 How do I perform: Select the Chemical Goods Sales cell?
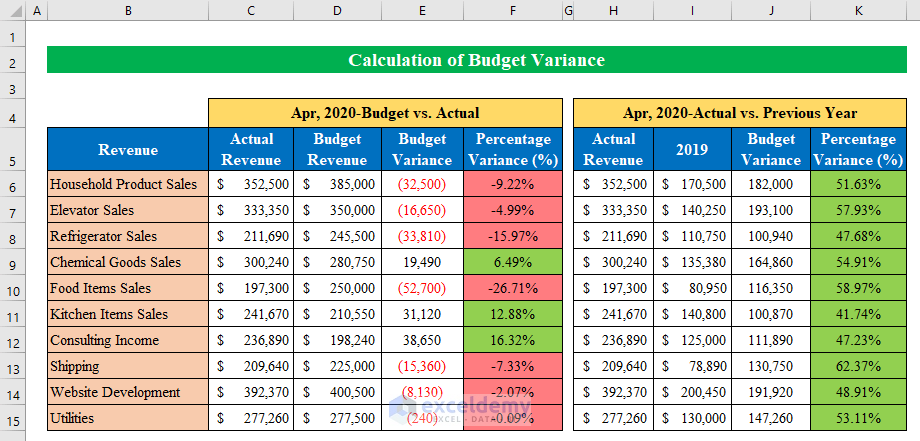[x=128, y=262]
